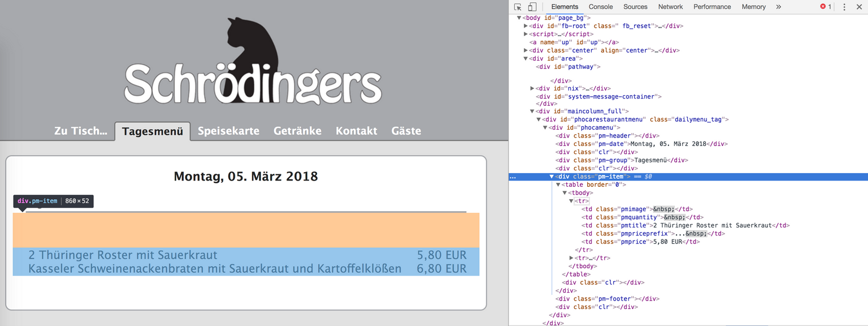Image resolution: width=868 pixels, height=326 pixels.
Task: Open the Gäste page
Action: pos(406,131)
